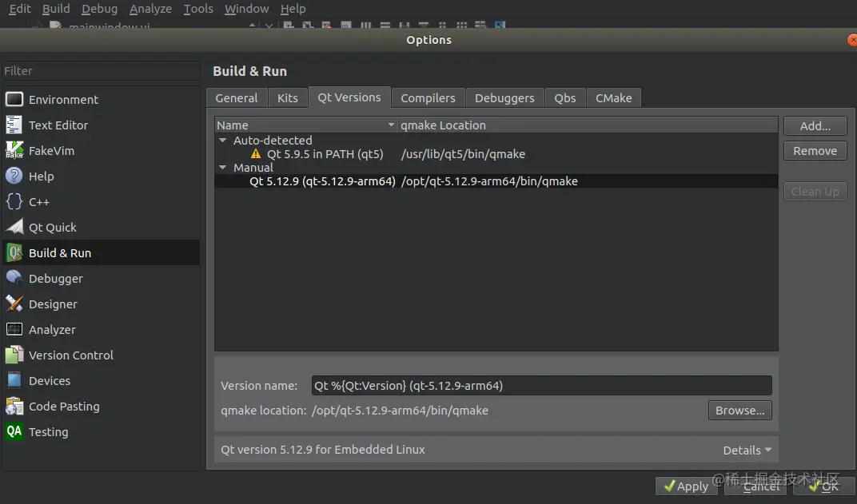Expand the Details section
The width and height of the screenshot is (857, 504).
(747, 450)
